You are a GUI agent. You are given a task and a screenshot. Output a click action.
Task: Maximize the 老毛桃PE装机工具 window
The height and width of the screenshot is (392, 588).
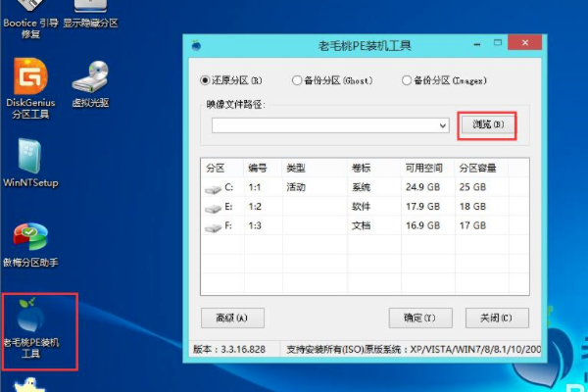[x=498, y=43]
